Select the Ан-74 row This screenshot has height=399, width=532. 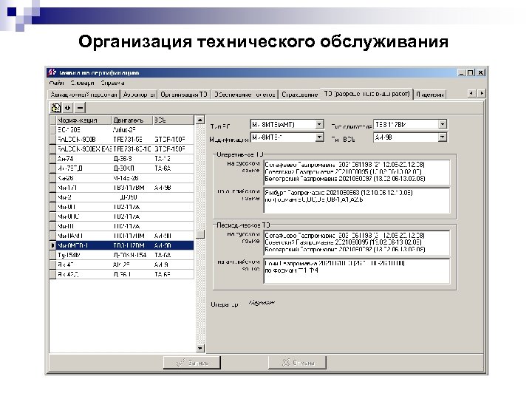click(122, 159)
